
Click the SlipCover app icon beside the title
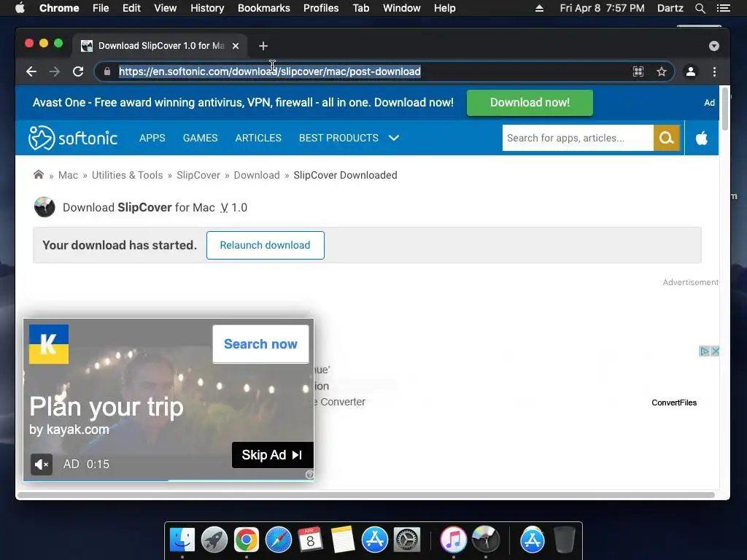coord(44,207)
